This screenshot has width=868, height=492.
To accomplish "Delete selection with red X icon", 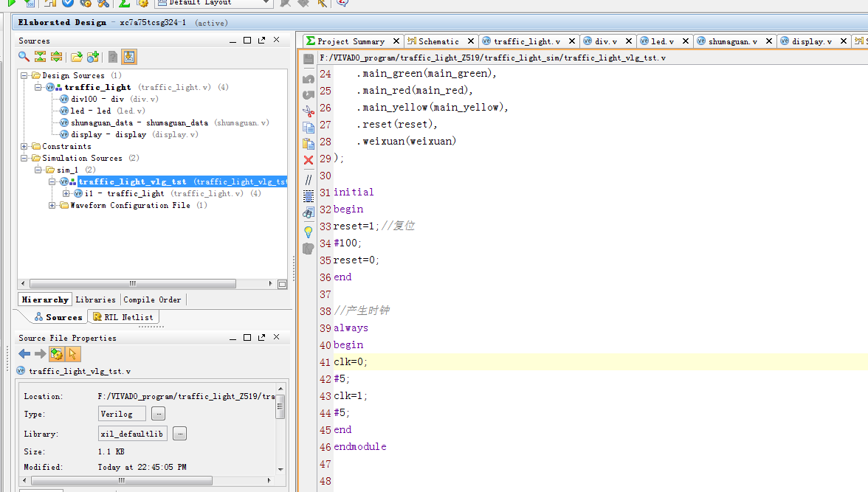I will click(309, 160).
